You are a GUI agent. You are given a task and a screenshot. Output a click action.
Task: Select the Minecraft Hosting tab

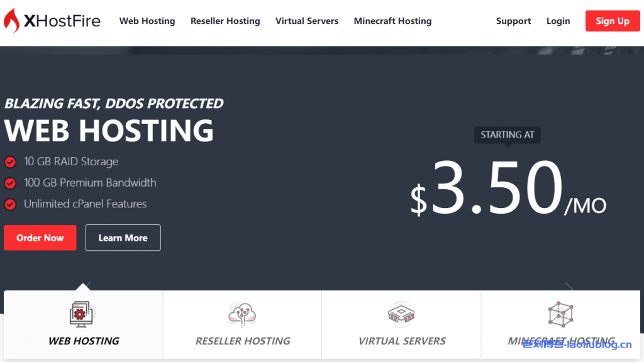point(560,341)
